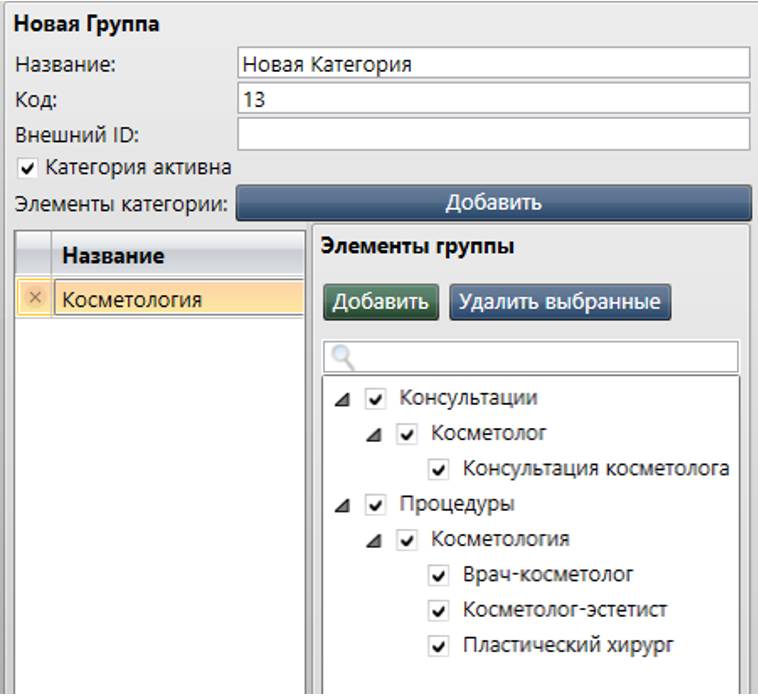
Task: Select the Косметология row in the list
Action: (x=177, y=299)
